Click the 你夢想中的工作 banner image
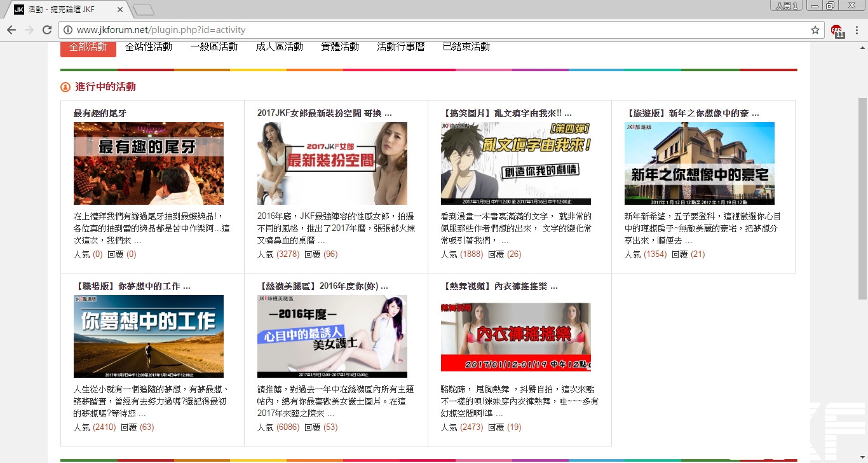This screenshot has height=463, width=868. click(x=149, y=336)
